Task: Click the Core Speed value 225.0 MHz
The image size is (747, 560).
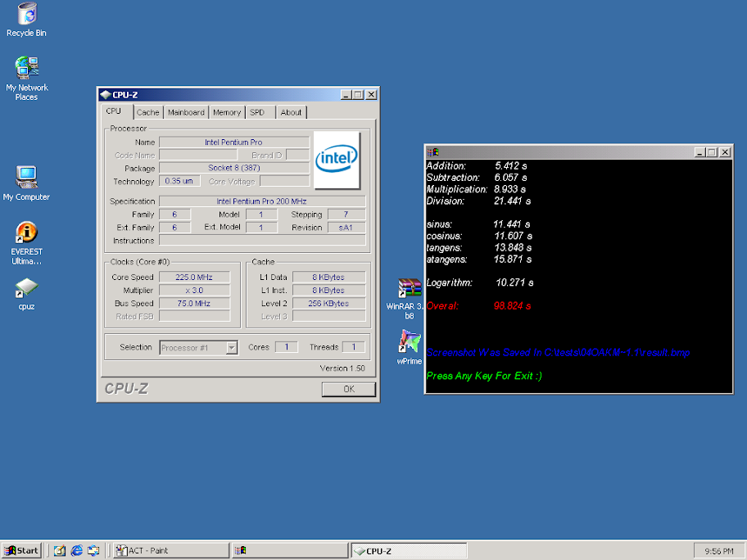Action: click(x=194, y=278)
